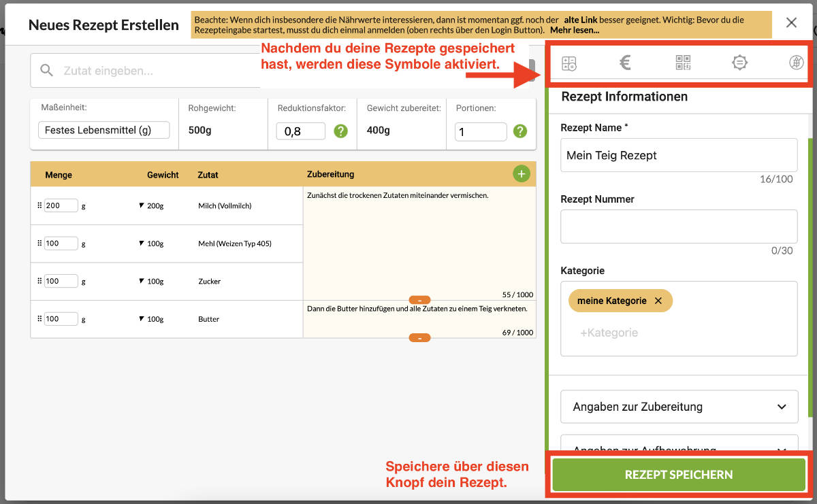This screenshot has width=817, height=504.
Task: Remove 'meine Kategorie' tag using its X
Action: 658,301
